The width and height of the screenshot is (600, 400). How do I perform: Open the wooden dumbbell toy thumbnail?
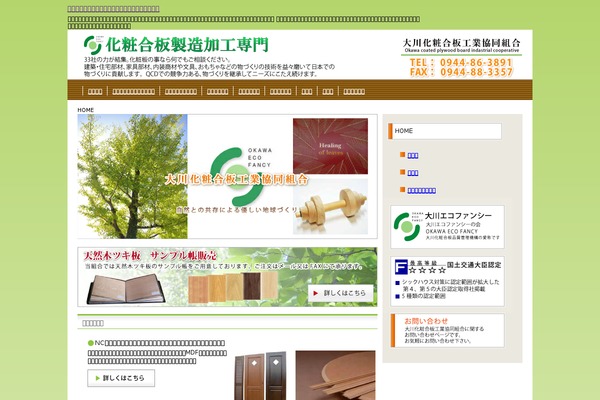coord(330,206)
